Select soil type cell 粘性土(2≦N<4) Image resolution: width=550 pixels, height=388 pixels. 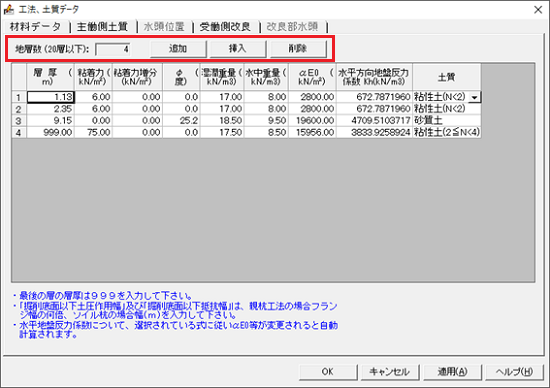tap(447, 133)
